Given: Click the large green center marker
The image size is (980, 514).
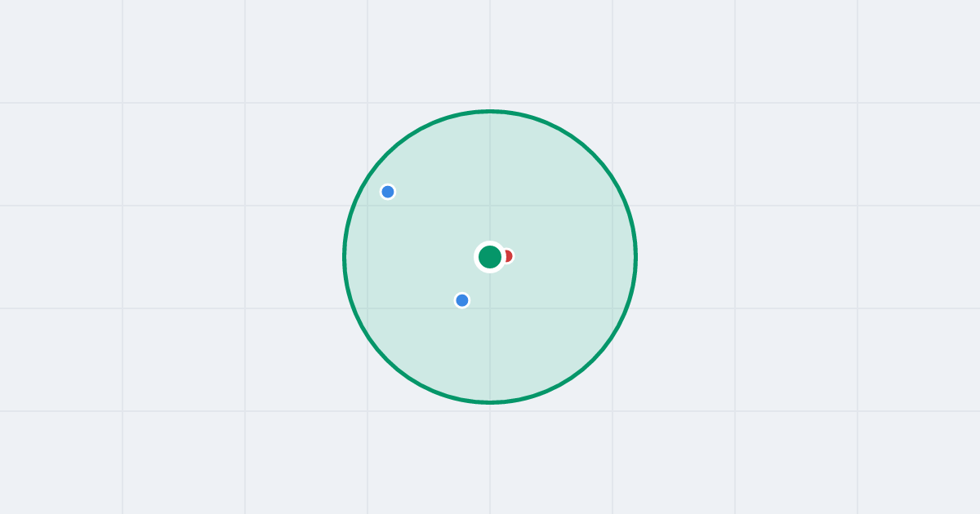Looking at the screenshot, I should tap(490, 257).
